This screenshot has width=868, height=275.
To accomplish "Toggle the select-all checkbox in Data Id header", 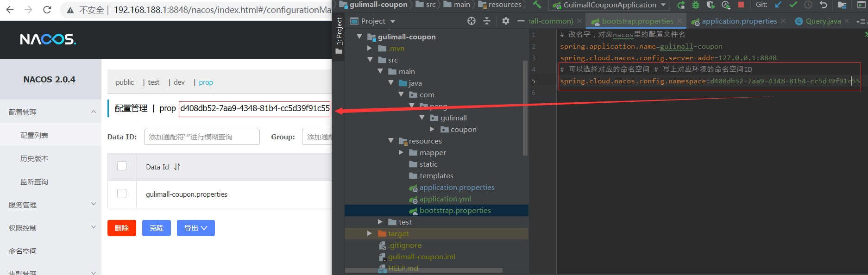I will point(122,166).
